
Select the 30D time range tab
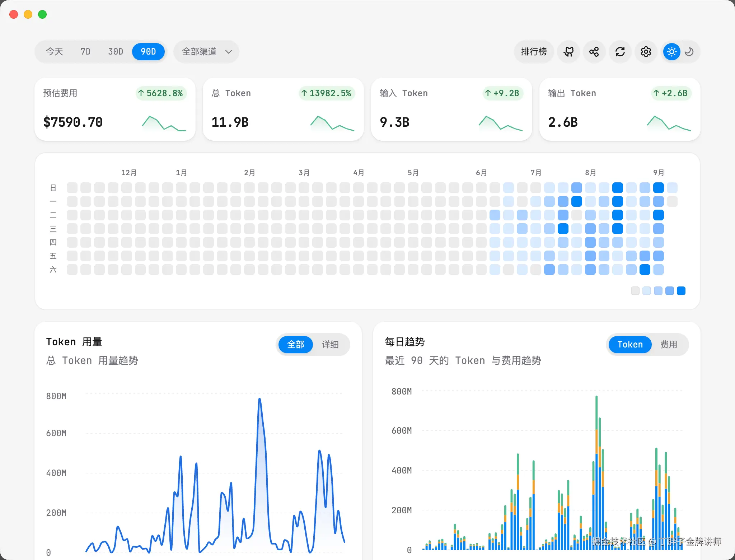click(x=116, y=52)
